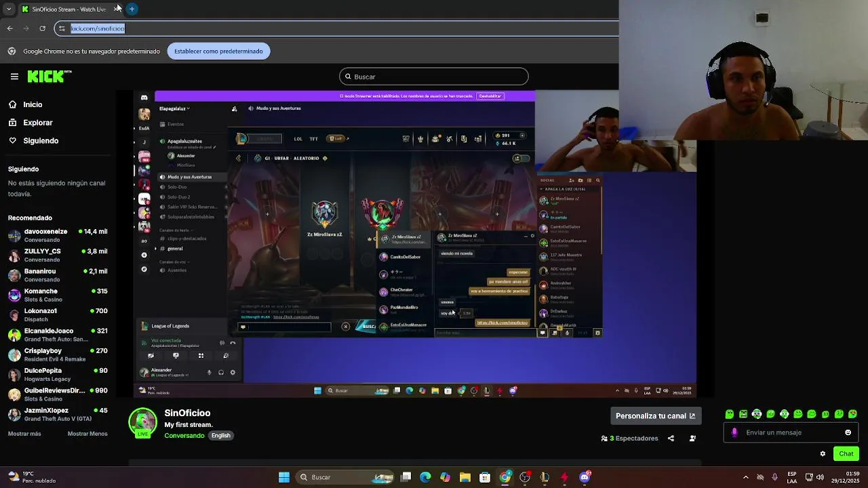Screen dimensions: 868x488
Task: Click the purple microphone icon in chat box
Action: [734, 432]
